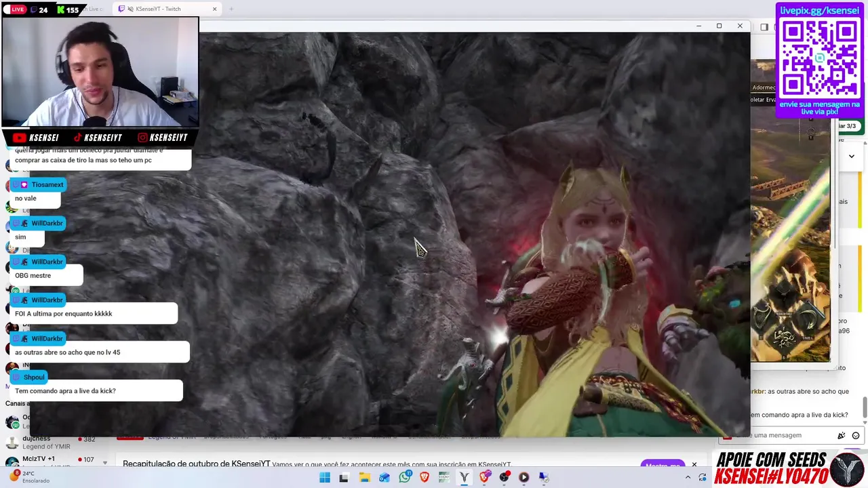Click the livepix QR code overlay
The height and width of the screenshot is (488, 868).
pyautogui.click(x=820, y=58)
